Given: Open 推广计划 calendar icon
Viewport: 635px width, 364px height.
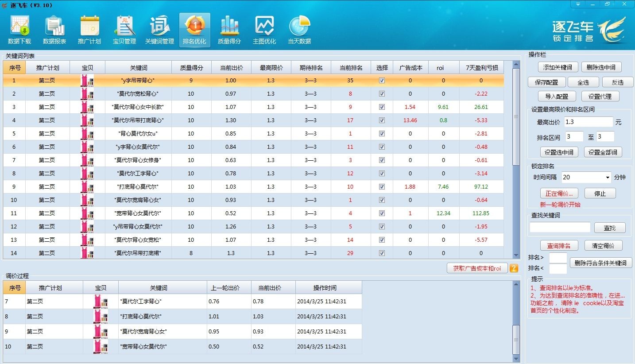Looking at the screenshot, I should [x=89, y=30].
